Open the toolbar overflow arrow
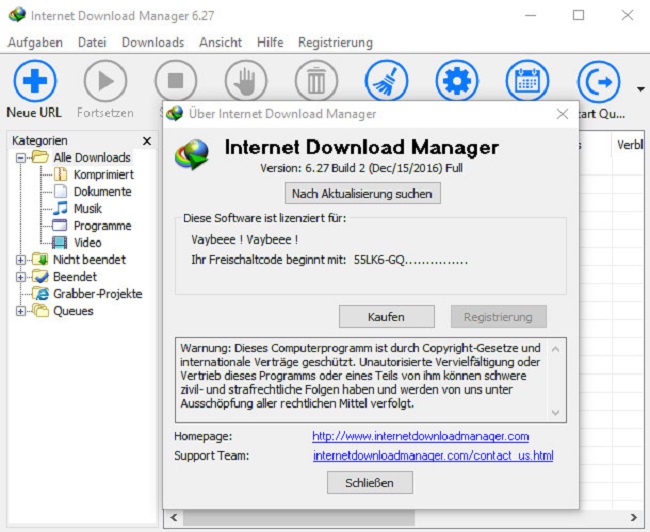The width and height of the screenshot is (650, 532). coord(641,89)
